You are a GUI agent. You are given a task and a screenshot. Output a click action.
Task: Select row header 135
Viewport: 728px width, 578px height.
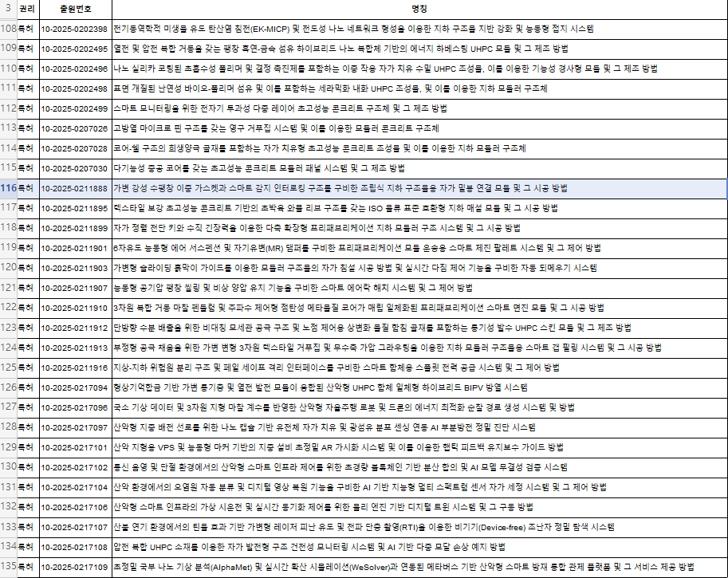8,567
